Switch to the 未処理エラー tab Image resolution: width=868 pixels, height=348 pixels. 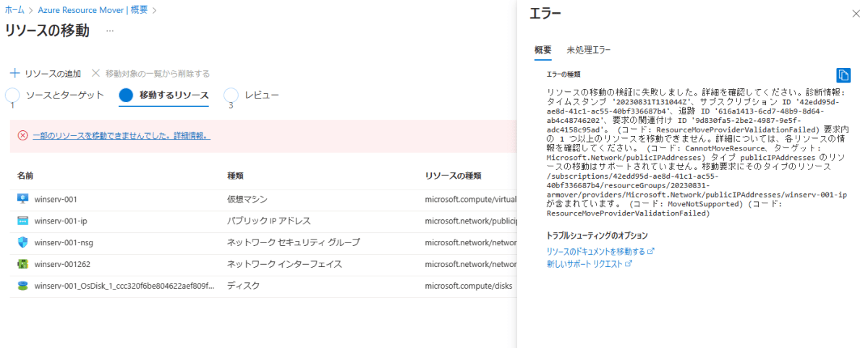pyautogui.click(x=589, y=50)
